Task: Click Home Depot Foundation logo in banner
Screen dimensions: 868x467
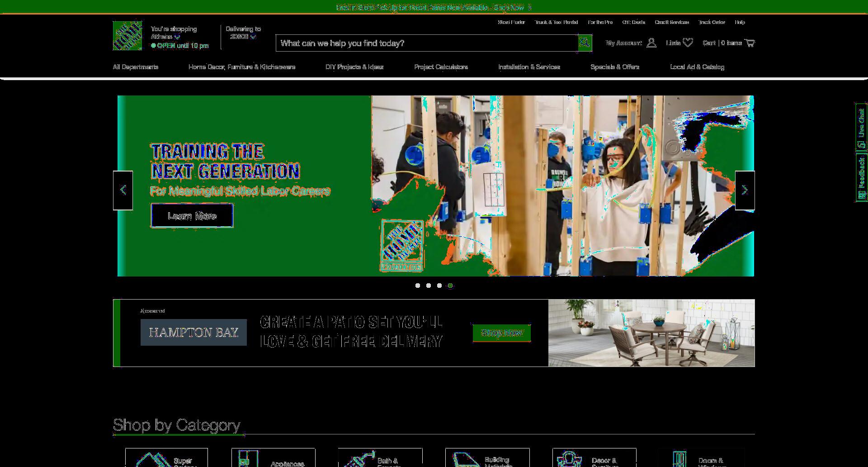Action: [x=402, y=246]
